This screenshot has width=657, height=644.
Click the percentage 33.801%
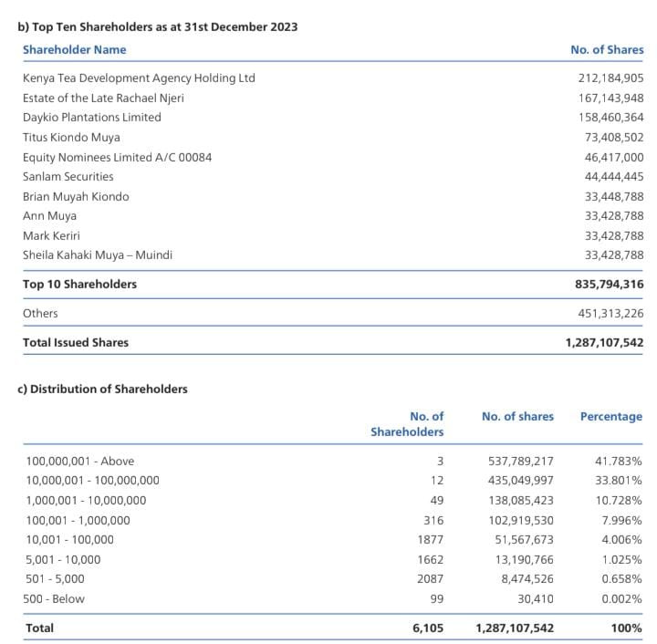pyautogui.click(x=619, y=481)
